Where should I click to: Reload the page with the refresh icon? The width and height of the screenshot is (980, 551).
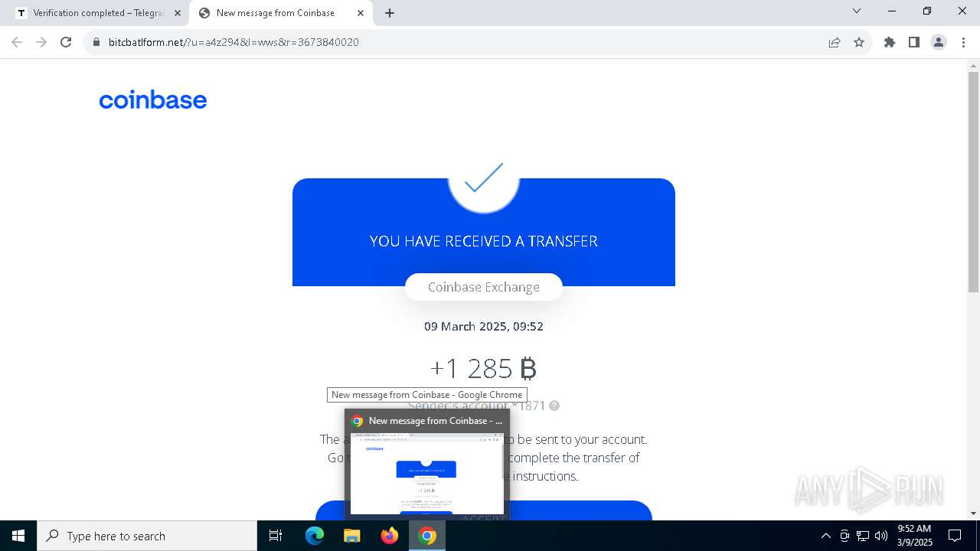click(x=66, y=42)
